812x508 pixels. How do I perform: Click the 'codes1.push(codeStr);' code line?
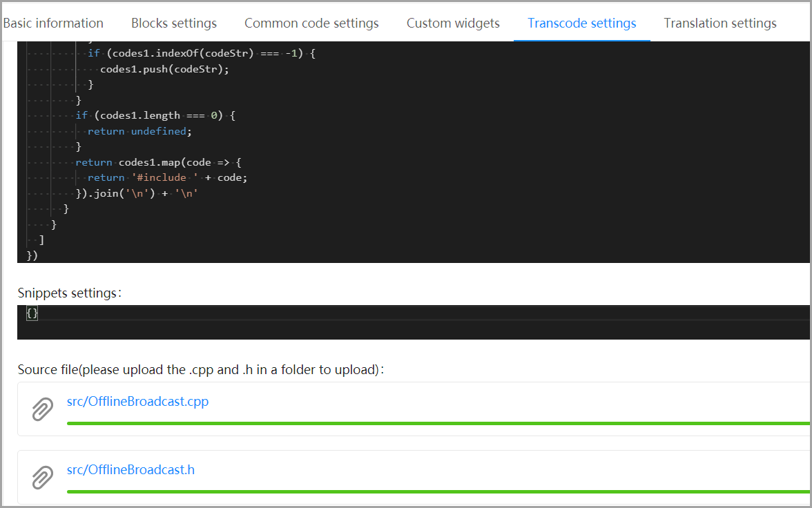click(x=164, y=69)
